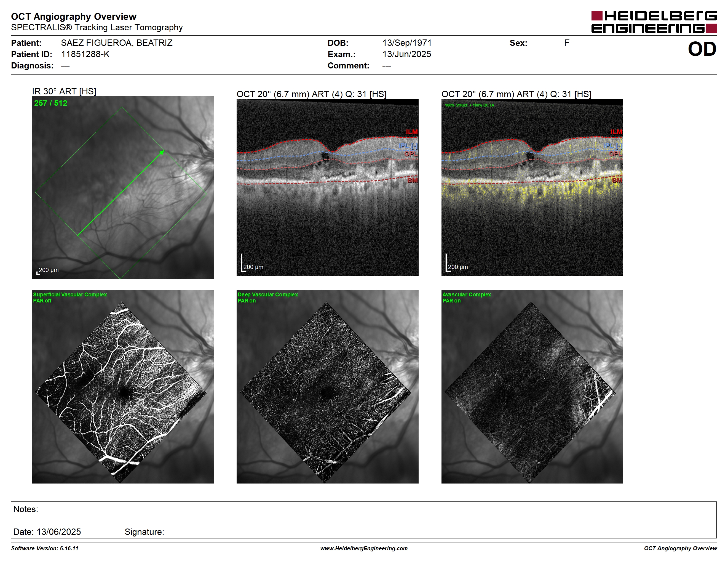This screenshot has width=728, height=563.
Task: Click inside the Notes field
Action: pos(364,520)
